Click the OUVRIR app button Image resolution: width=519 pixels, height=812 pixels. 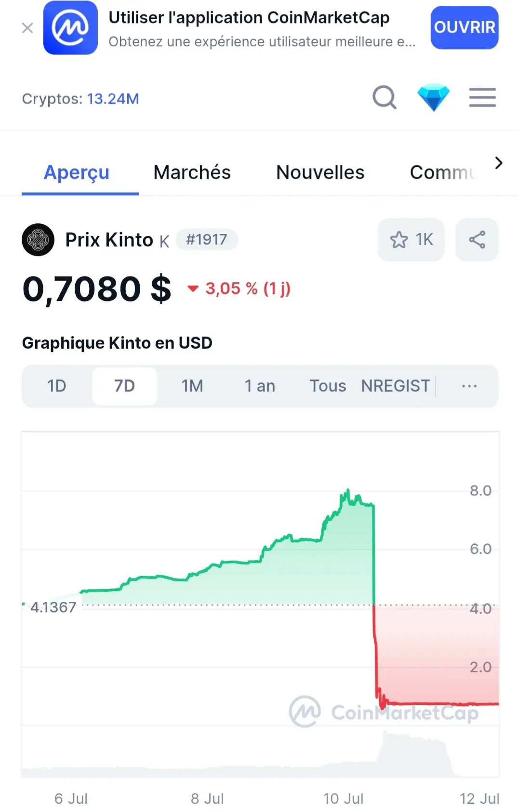[465, 27]
